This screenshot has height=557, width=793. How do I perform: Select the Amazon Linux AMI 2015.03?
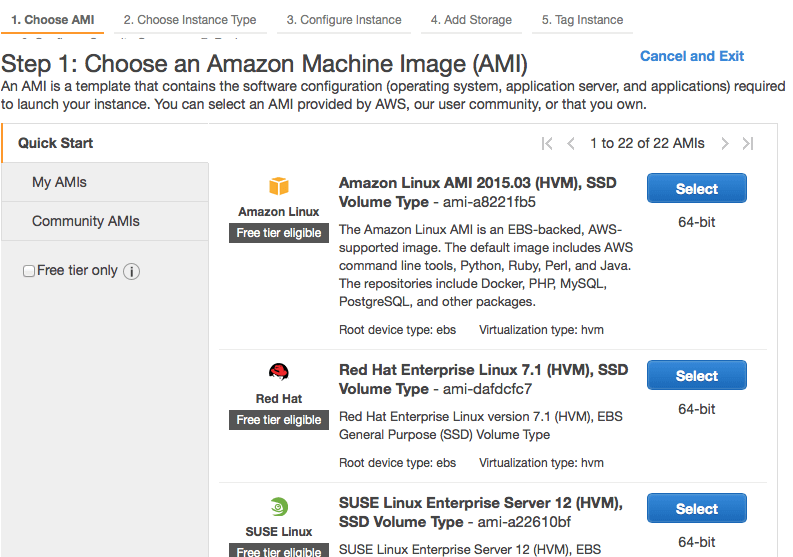click(x=696, y=189)
